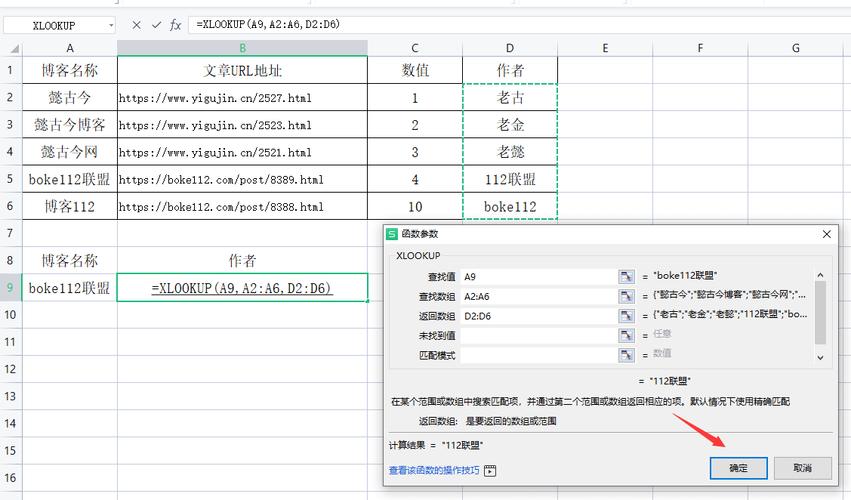Click cell A1 博客名称

click(x=70, y=70)
